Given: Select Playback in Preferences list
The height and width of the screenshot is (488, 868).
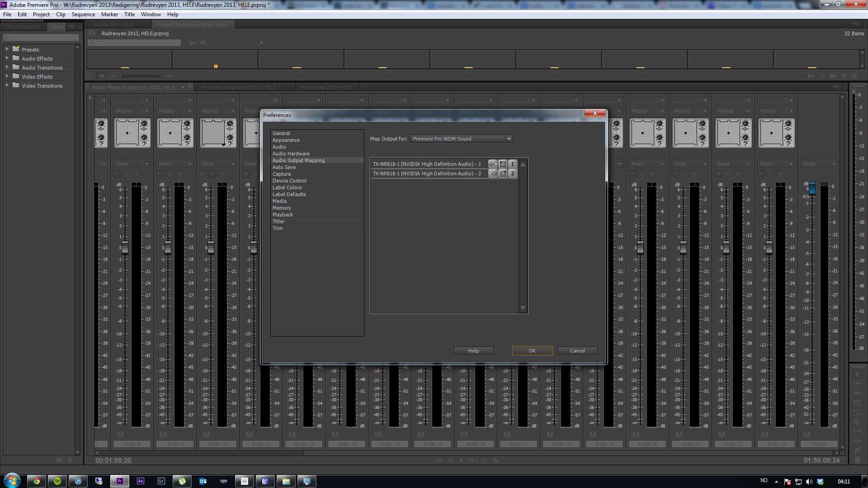Looking at the screenshot, I should pyautogui.click(x=317, y=215).
